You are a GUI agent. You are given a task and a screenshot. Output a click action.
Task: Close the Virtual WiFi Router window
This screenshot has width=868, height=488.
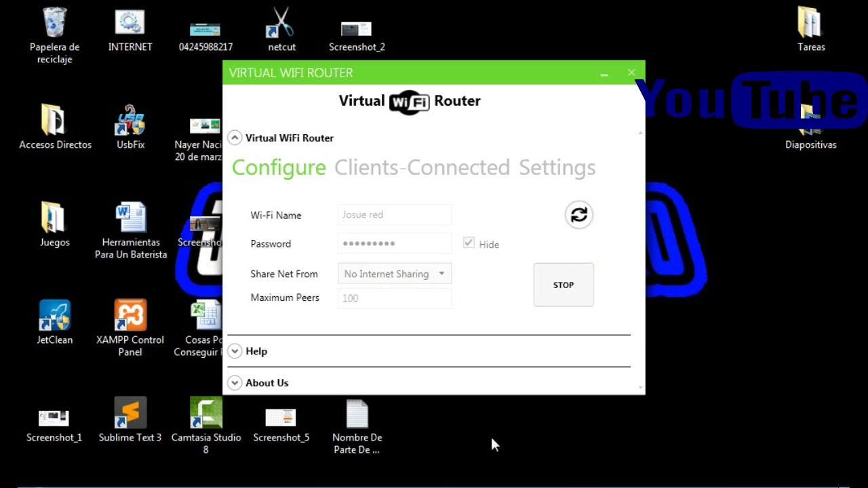631,73
